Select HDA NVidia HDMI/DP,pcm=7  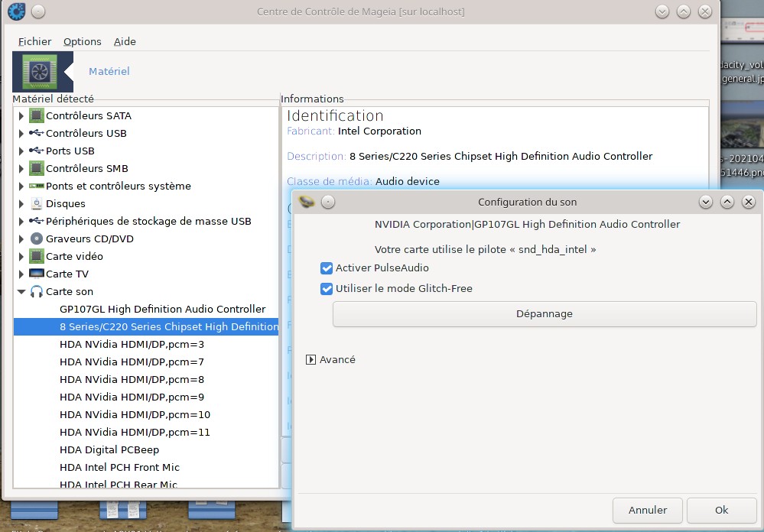146,362
